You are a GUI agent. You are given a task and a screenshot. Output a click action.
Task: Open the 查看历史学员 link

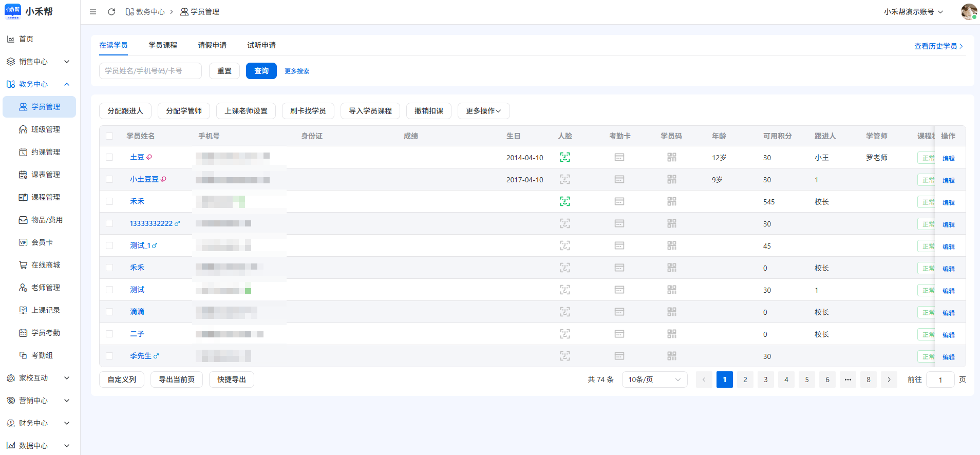click(938, 46)
